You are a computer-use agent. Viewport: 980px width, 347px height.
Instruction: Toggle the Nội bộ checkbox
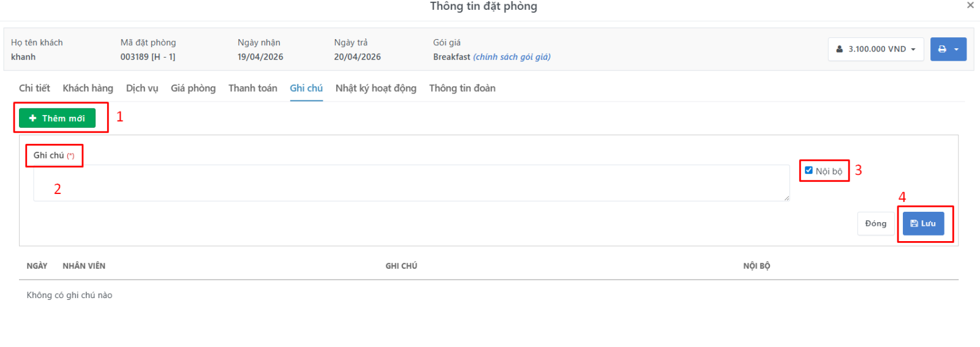coord(809,170)
